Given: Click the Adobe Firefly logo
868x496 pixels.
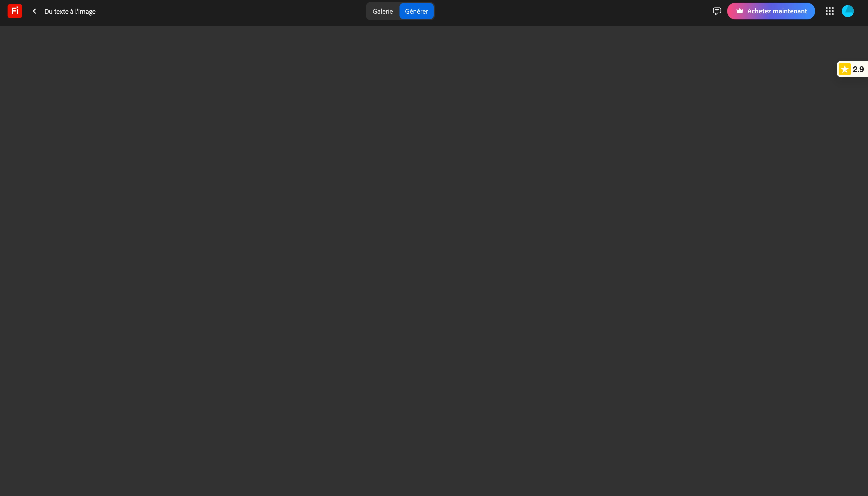Looking at the screenshot, I should click(x=15, y=11).
